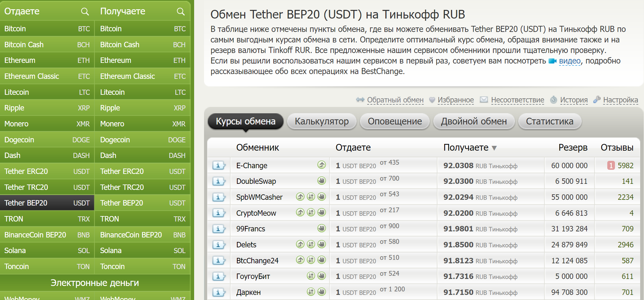The image size is (644, 300).
Task: Open info icon for BtcChange24 row
Action: (219, 260)
